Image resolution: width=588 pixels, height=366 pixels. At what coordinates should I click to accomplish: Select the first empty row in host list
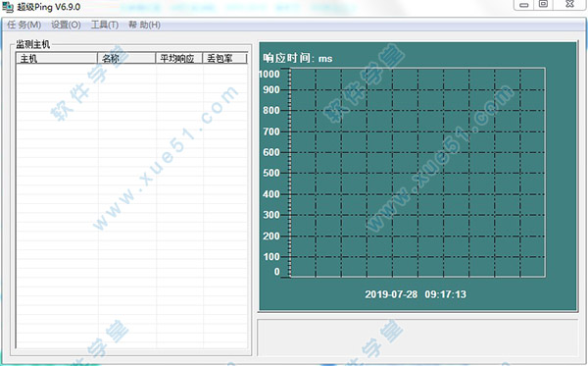click(x=131, y=69)
